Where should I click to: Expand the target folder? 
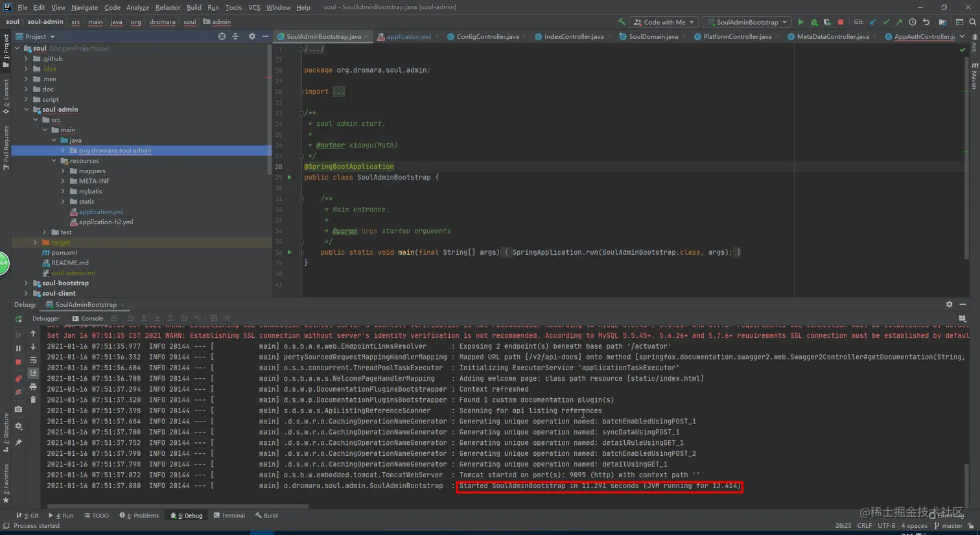[36, 243]
